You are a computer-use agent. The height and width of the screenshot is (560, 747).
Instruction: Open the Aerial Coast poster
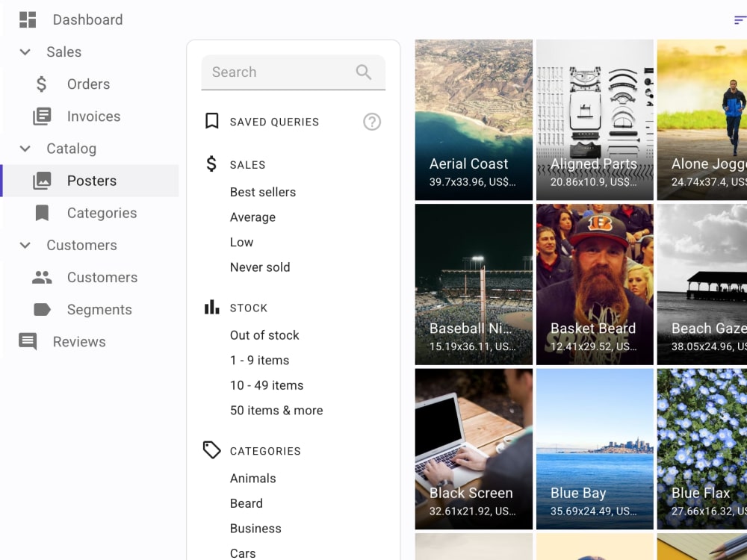point(474,120)
